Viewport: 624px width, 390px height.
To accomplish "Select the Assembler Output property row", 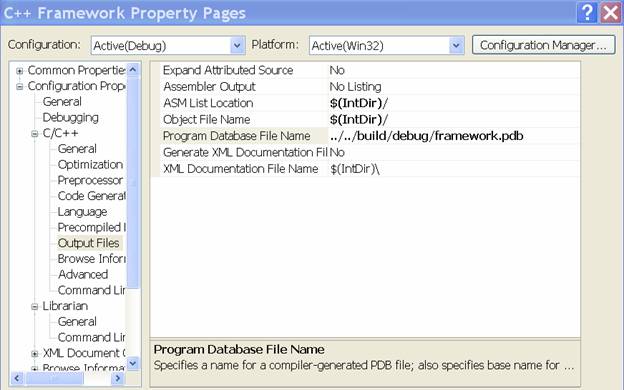I will [x=209, y=87].
